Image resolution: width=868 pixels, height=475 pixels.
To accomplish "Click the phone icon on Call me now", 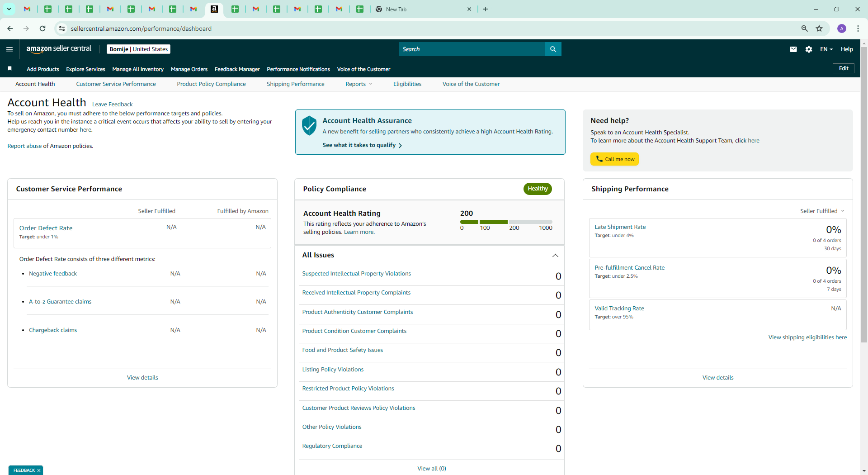I will pos(599,159).
